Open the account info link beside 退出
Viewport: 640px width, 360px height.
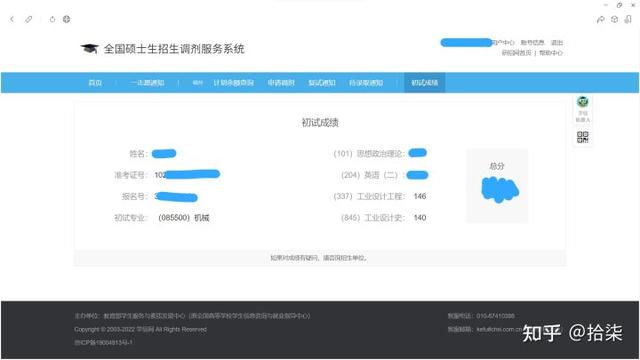533,42
